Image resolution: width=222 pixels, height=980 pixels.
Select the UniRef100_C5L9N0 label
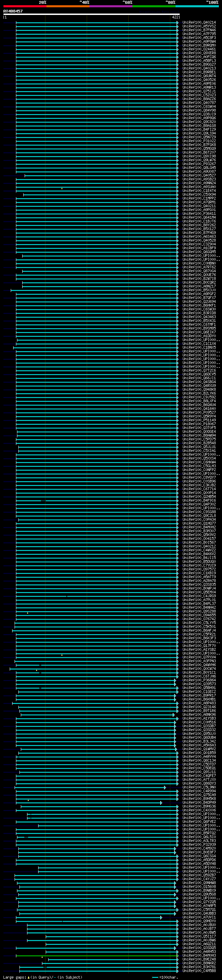click(x=199, y=787)
